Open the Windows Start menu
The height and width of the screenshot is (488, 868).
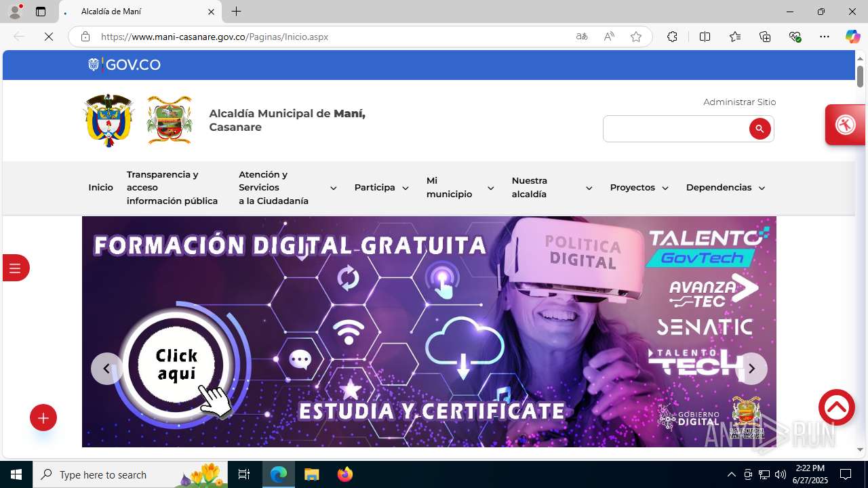point(16,474)
